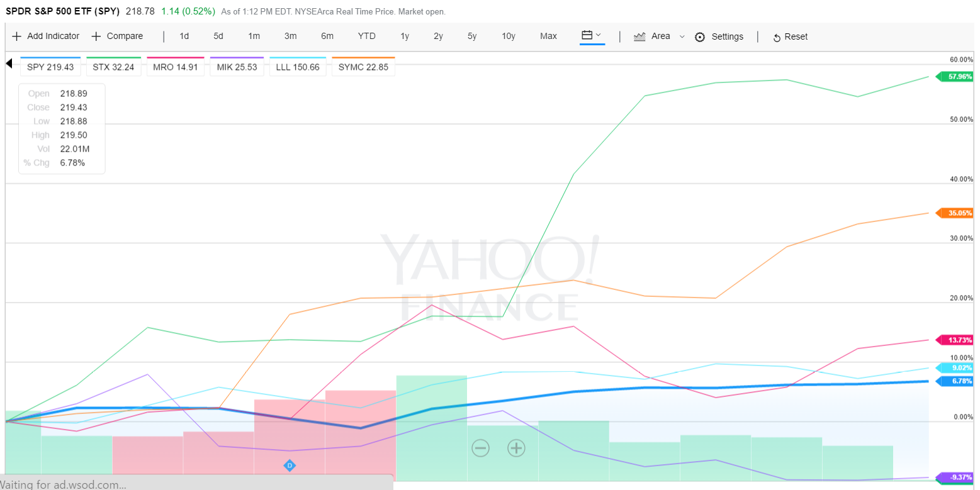This screenshot has height=490, width=980.
Task: Click the blue dividend marker D
Action: pos(290,465)
